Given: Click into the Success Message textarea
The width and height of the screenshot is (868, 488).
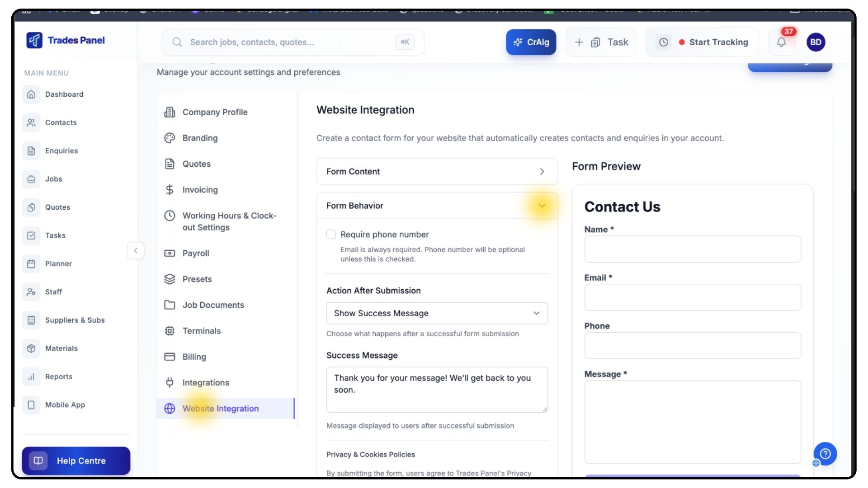Looking at the screenshot, I should point(437,389).
